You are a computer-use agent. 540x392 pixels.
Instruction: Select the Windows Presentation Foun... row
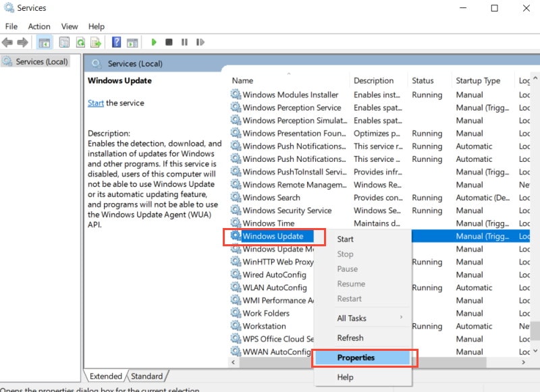coord(380,134)
